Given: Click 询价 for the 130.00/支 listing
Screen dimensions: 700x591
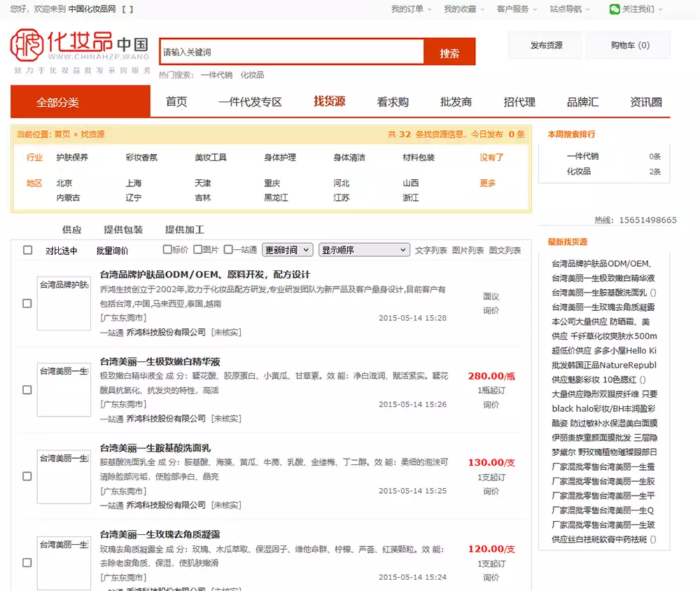Looking at the screenshot, I should click(x=491, y=492).
